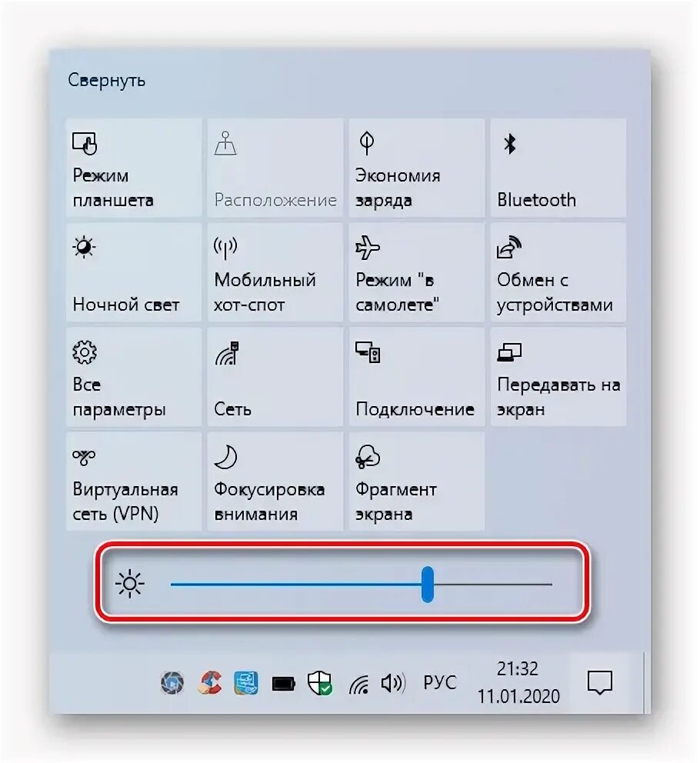Screen dimensions: 700x763
Task: Toggle the Bluetooth quick action tile
Action: coord(558,168)
